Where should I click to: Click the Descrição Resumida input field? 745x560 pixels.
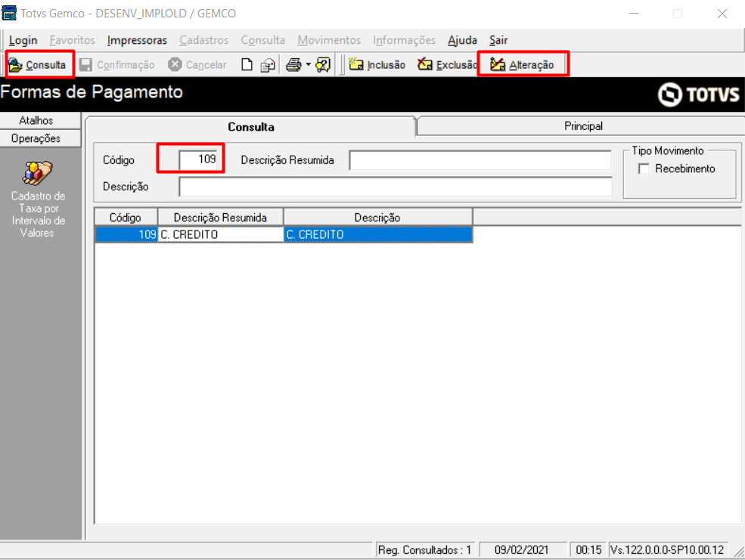[x=480, y=160]
